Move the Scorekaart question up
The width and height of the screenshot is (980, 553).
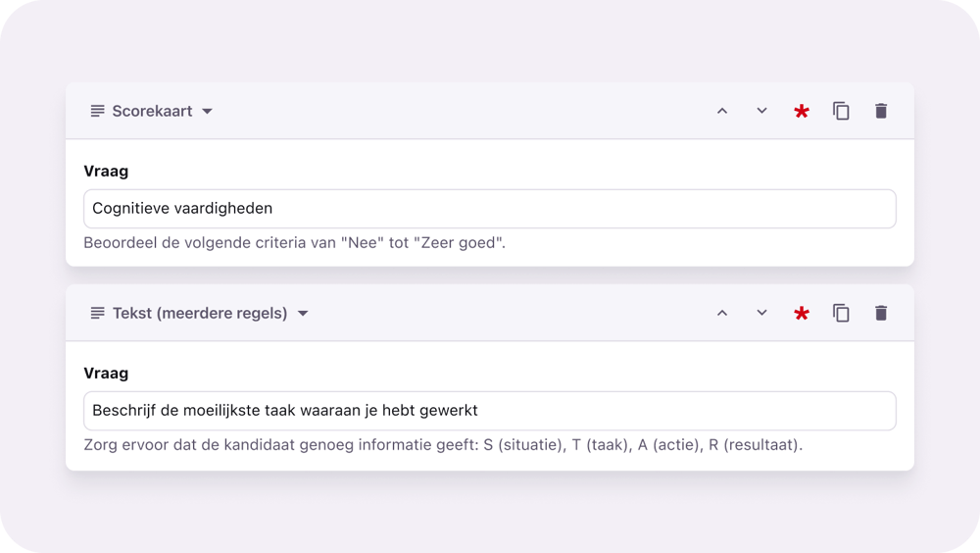722,111
